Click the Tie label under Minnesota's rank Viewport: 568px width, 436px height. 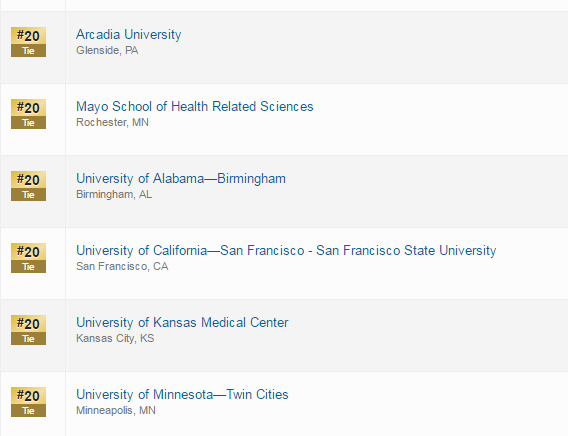click(x=28, y=411)
